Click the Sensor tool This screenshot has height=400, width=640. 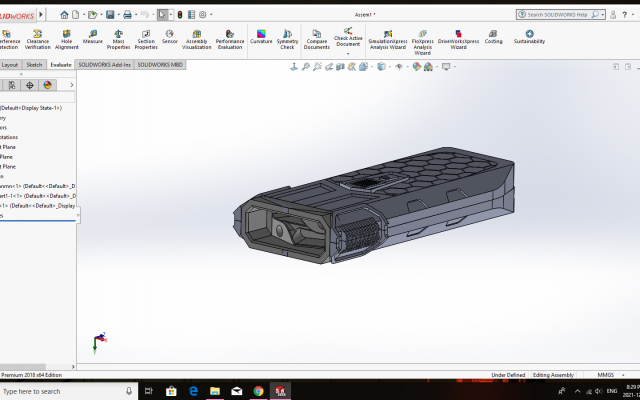(x=169, y=37)
